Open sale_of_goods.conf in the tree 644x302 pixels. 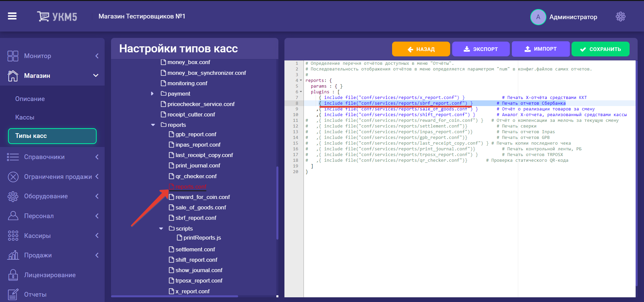(x=201, y=207)
